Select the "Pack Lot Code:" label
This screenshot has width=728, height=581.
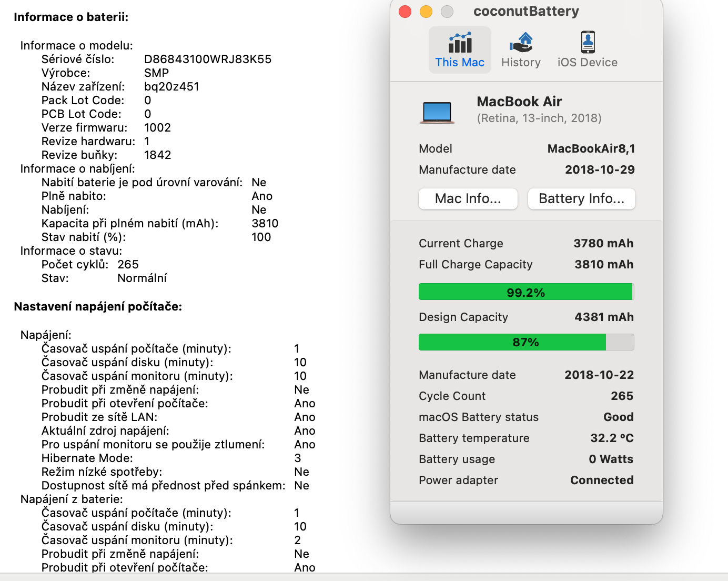point(83,100)
